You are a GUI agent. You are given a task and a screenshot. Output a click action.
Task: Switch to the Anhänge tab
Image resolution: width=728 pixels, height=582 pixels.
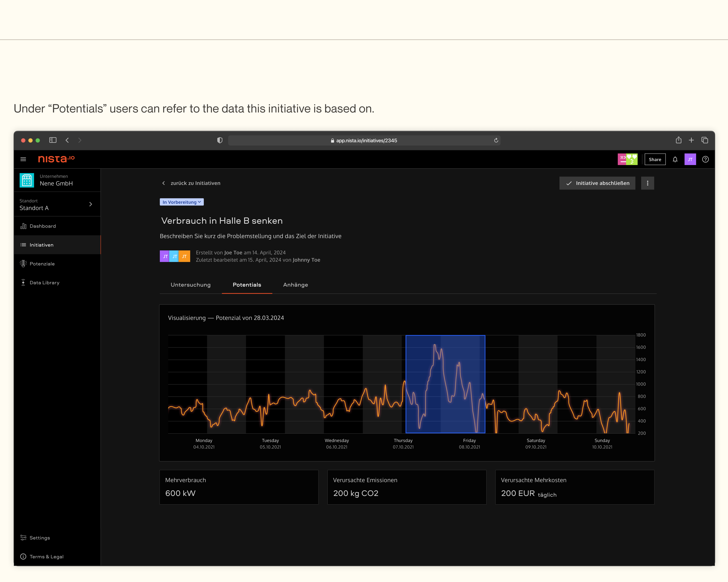pos(295,285)
